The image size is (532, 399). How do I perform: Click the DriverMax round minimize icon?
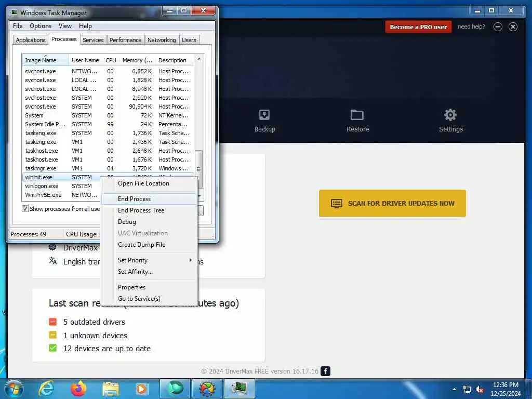click(498, 27)
